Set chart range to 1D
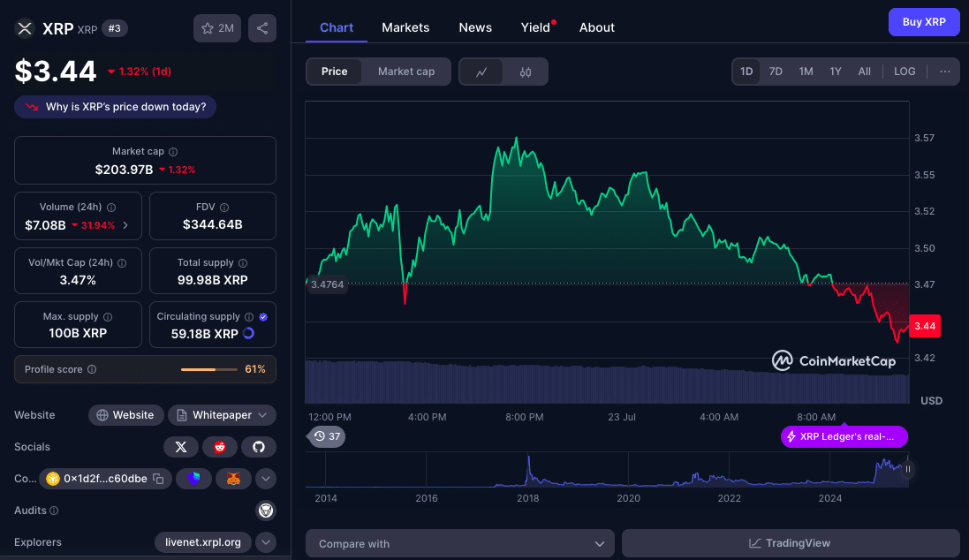969x560 pixels. (746, 72)
